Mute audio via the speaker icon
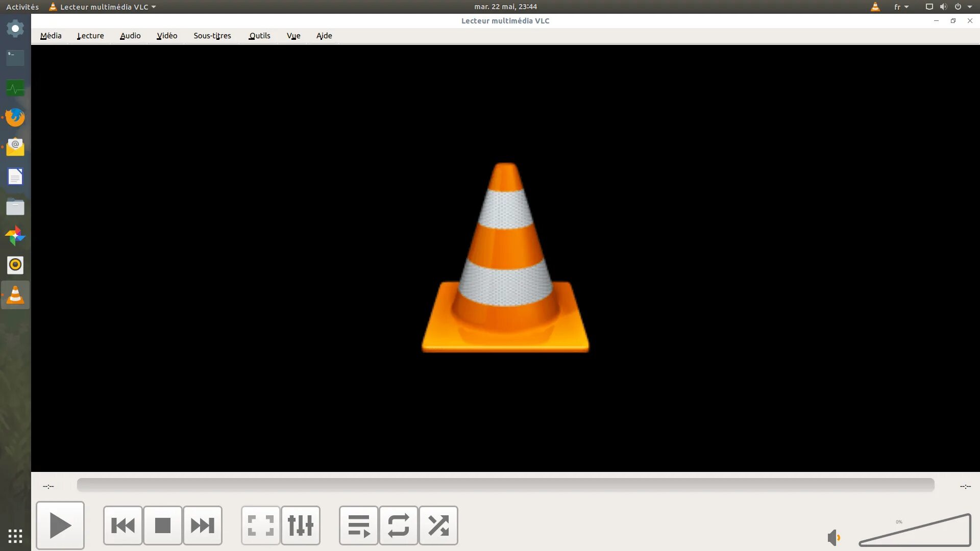Image resolution: width=980 pixels, height=551 pixels. [834, 537]
